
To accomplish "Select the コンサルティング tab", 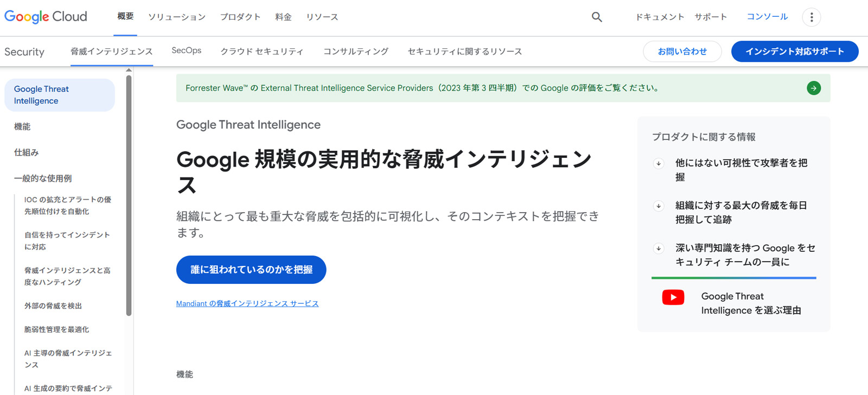I will [x=356, y=52].
